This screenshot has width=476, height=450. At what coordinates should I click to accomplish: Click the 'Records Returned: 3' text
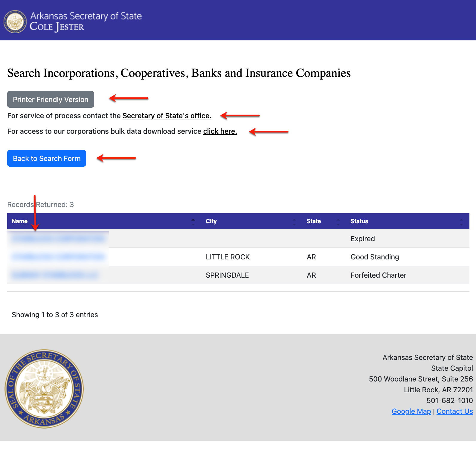point(41,204)
